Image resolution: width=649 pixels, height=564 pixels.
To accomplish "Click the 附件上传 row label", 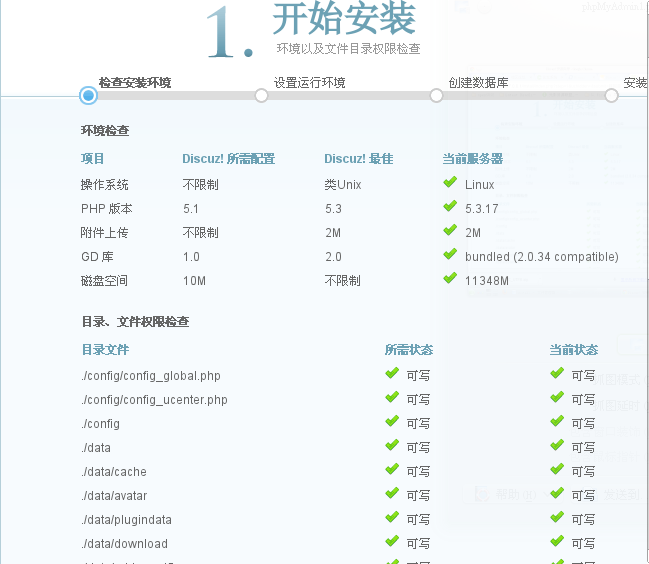I will 105,233.
